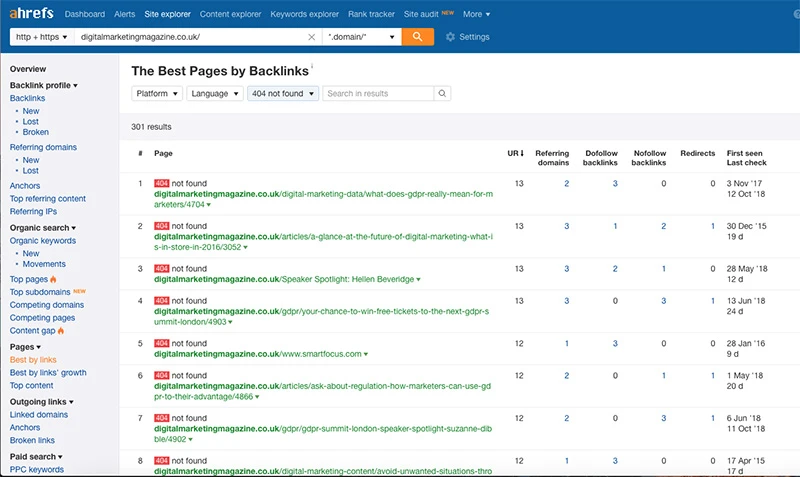The image size is (800, 477).
Task: Open arrow menu beside www.smartfocus.com URL
Action: pyautogui.click(x=367, y=354)
